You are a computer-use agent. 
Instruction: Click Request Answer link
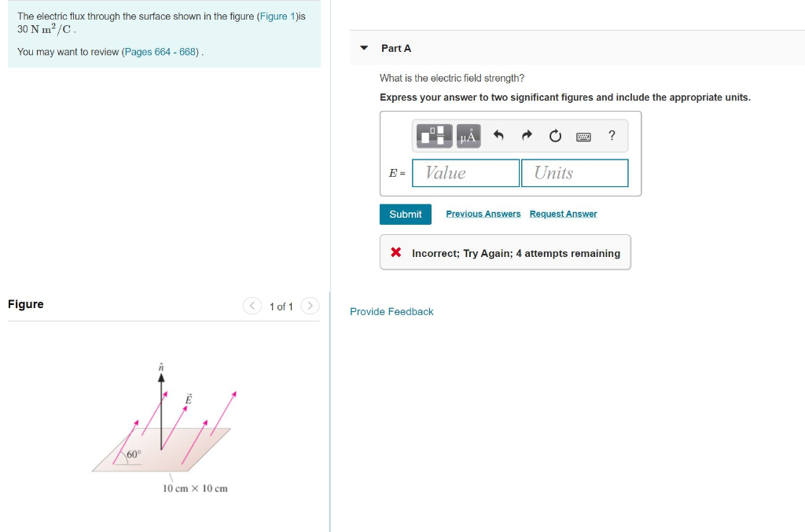coord(563,214)
